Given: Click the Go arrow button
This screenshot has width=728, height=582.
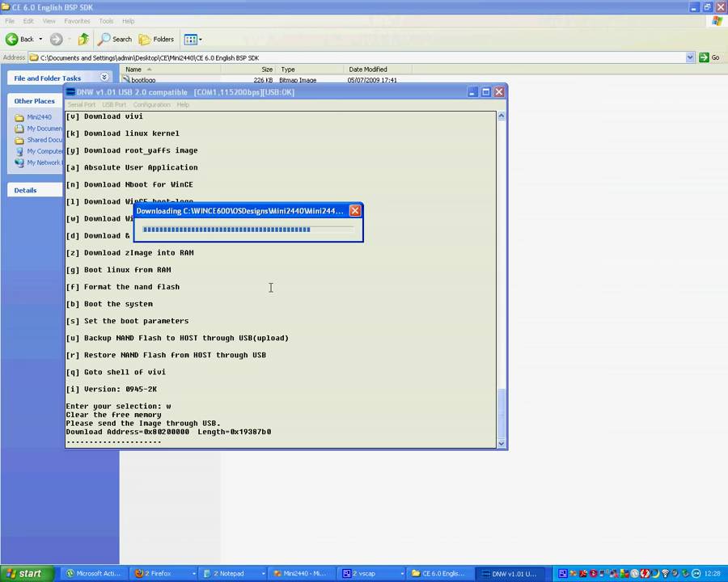Looking at the screenshot, I should point(704,57).
